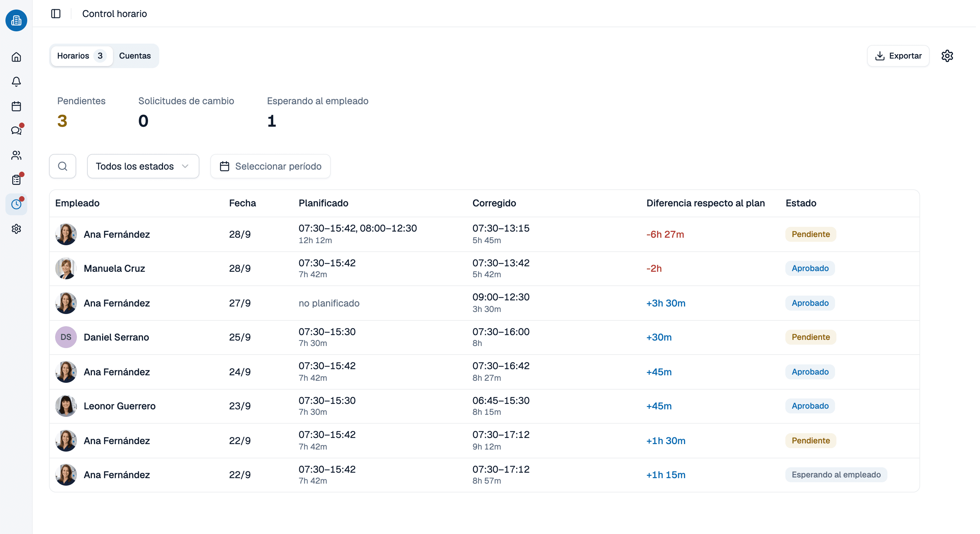Viewport: 980px width, 534px height.
Task: Open the chat messages icon
Action: coord(16,131)
